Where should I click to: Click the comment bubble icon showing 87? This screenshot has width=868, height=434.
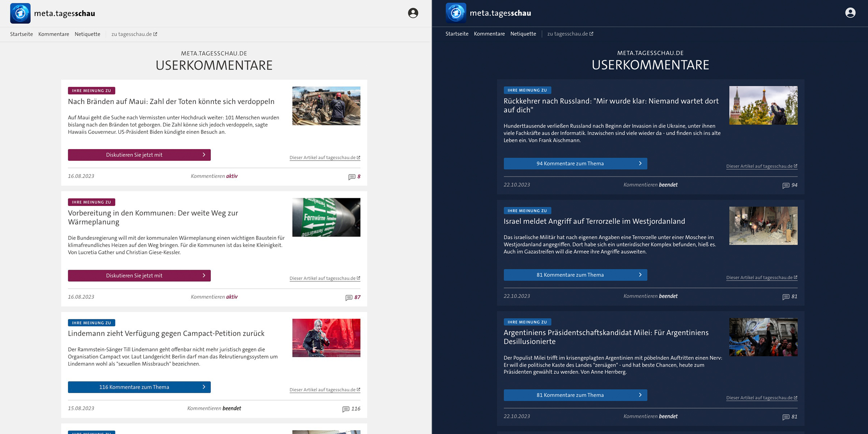pyautogui.click(x=349, y=298)
